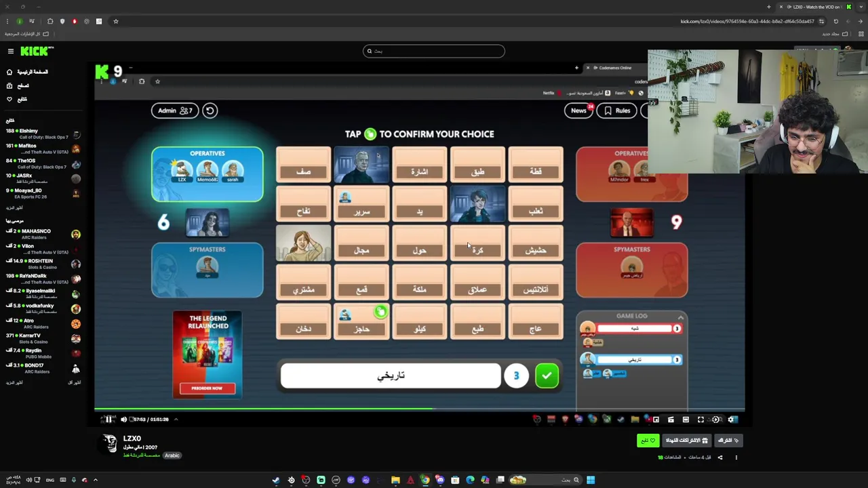
Task: Open followed channel JASRx
Action: point(42,178)
